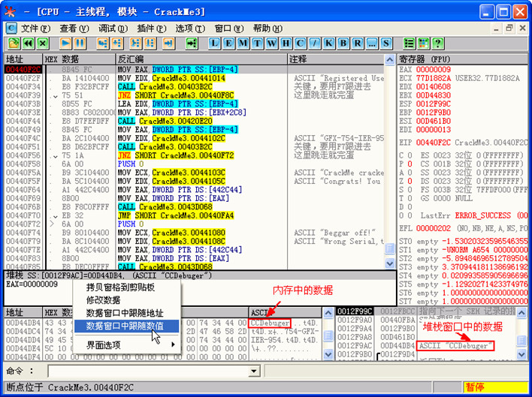532x397 pixels.
Task: Click the blue C system menu icon
Action: (11, 28)
